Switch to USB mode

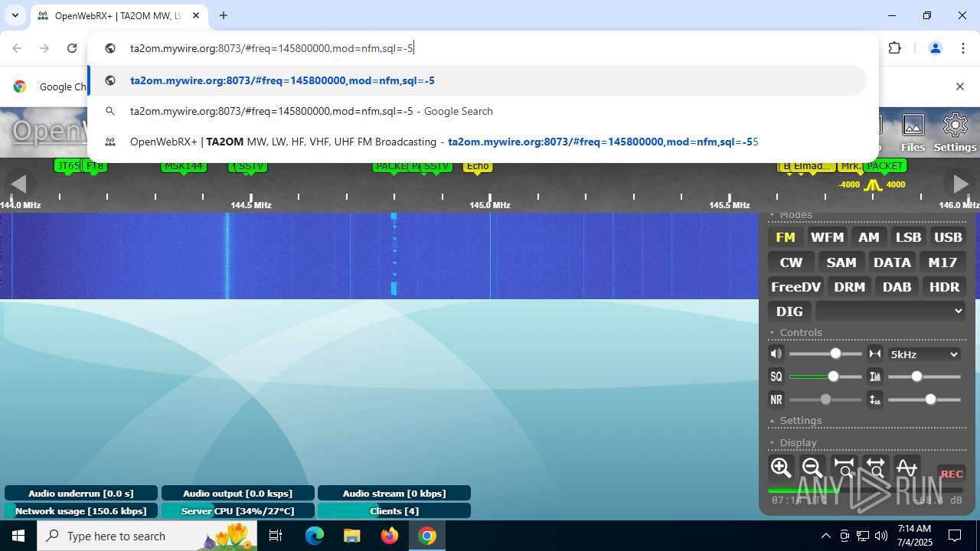948,237
